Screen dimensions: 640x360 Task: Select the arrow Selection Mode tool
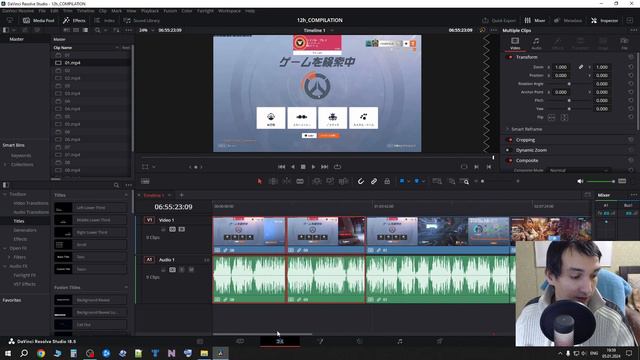(x=260, y=181)
